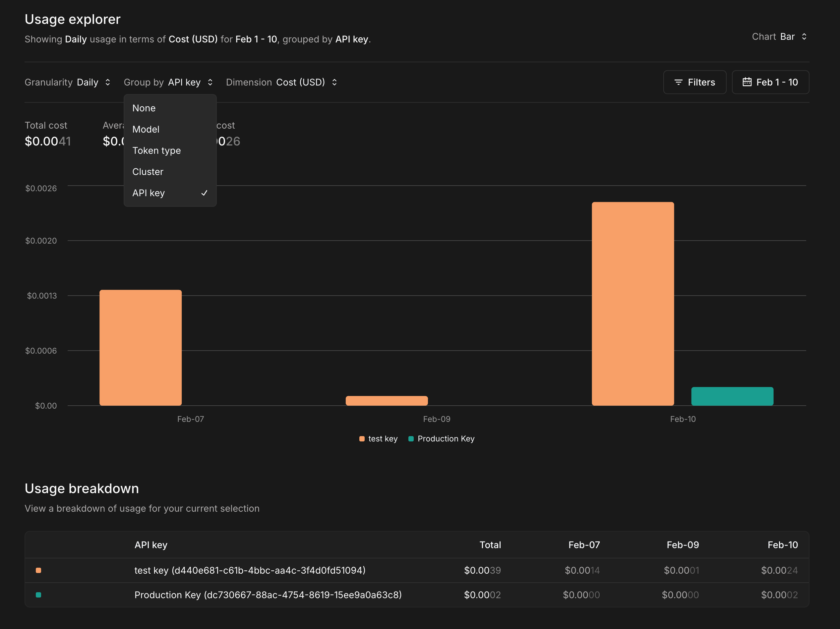Click the Granularity Daily chevron icon
840x629 pixels.
(108, 83)
